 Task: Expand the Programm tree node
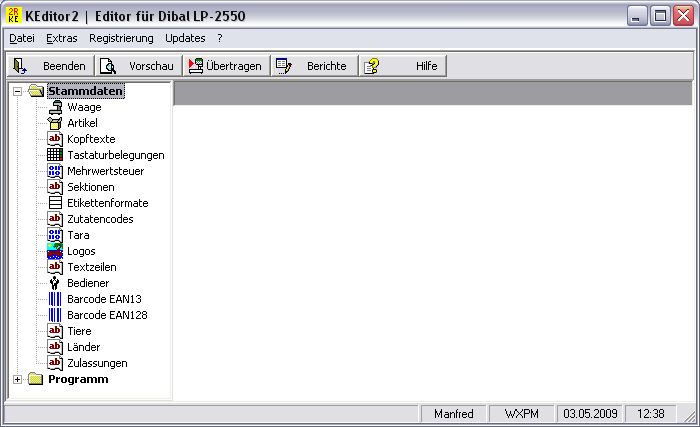pos(17,379)
